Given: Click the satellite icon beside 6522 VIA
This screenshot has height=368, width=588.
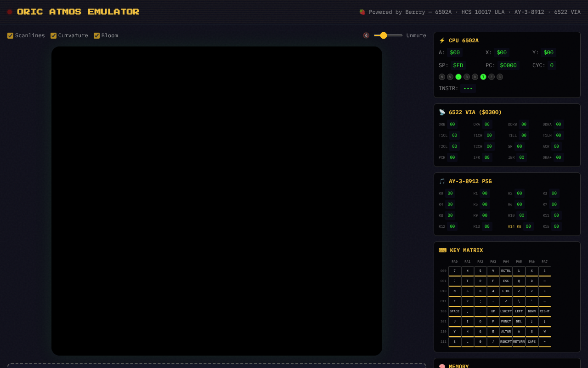Looking at the screenshot, I should coord(442,112).
